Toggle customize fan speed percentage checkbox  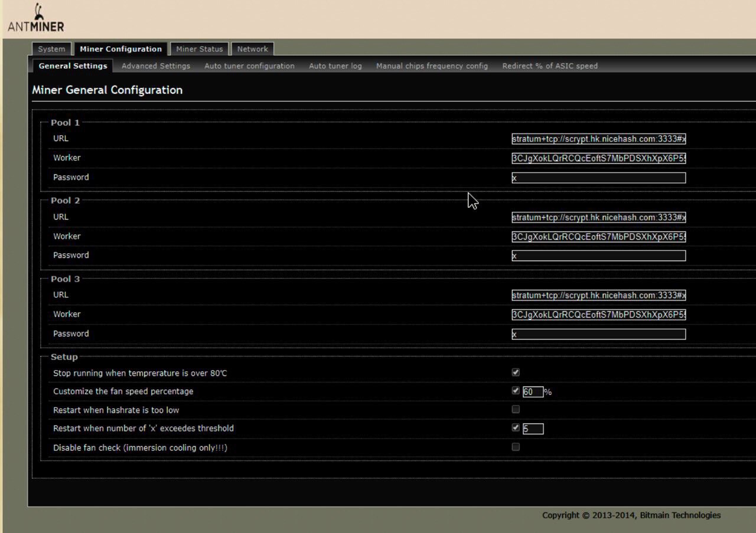[516, 391]
